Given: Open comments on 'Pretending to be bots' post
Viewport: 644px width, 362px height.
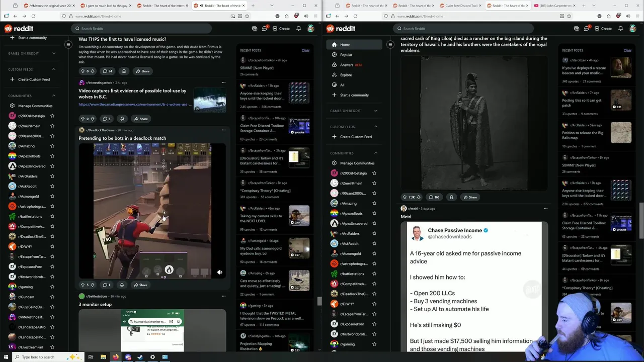Looking at the screenshot, I should coord(106,285).
